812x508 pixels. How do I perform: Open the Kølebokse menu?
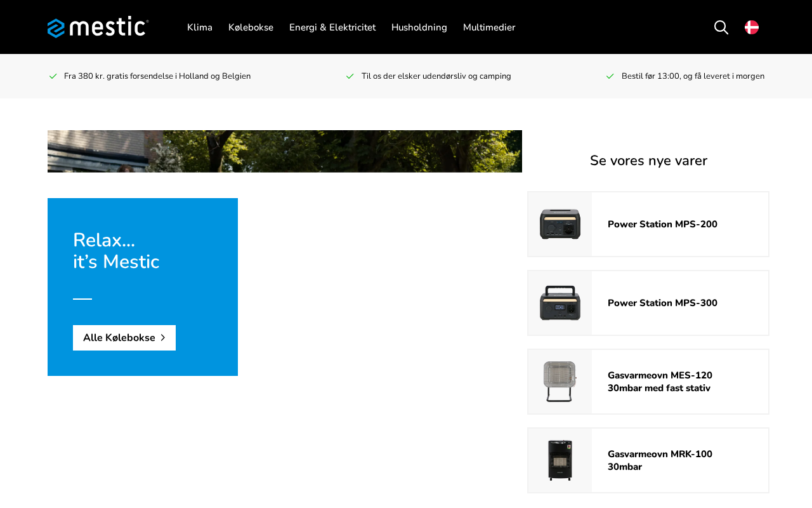(x=251, y=27)
